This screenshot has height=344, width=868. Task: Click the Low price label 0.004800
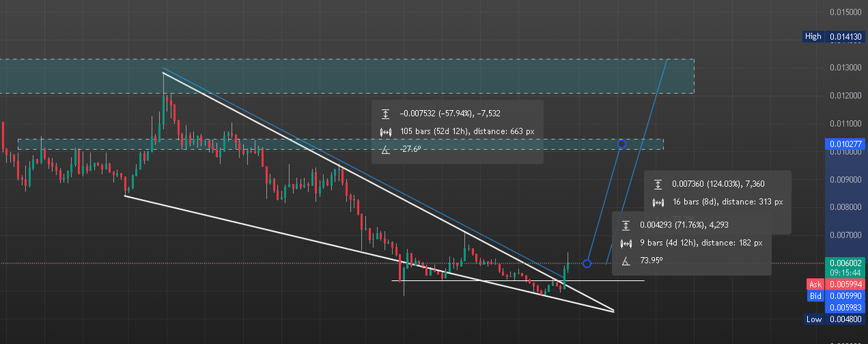coord(846,319)
